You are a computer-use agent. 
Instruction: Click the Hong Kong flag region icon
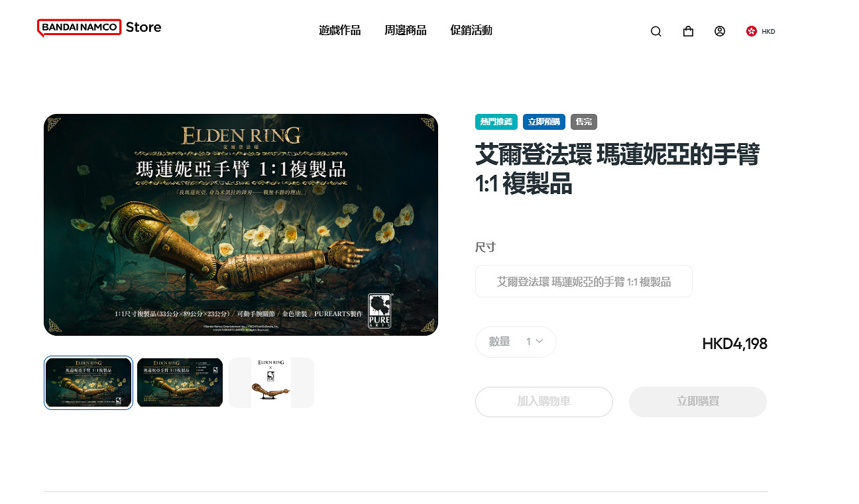click(751, 31)
